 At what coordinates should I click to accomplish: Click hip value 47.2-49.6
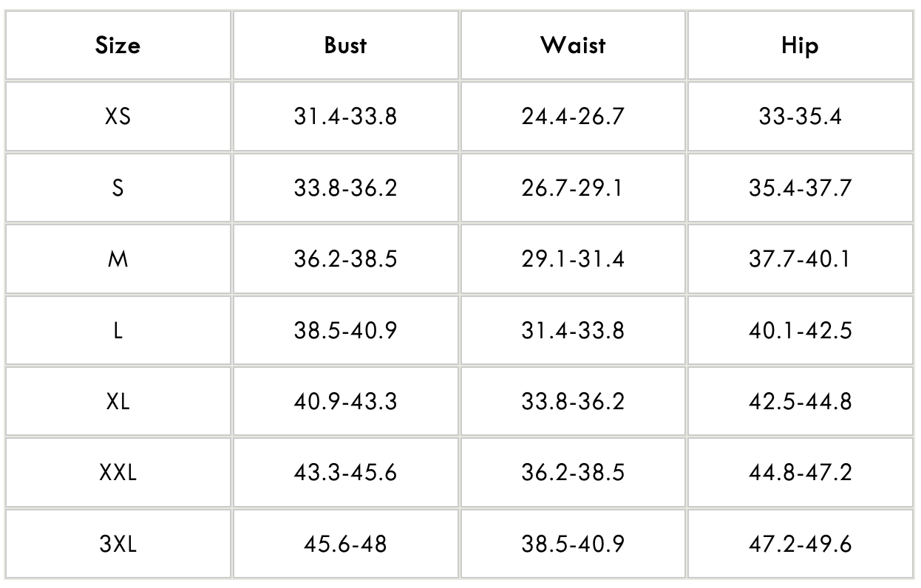coord(800,544)
